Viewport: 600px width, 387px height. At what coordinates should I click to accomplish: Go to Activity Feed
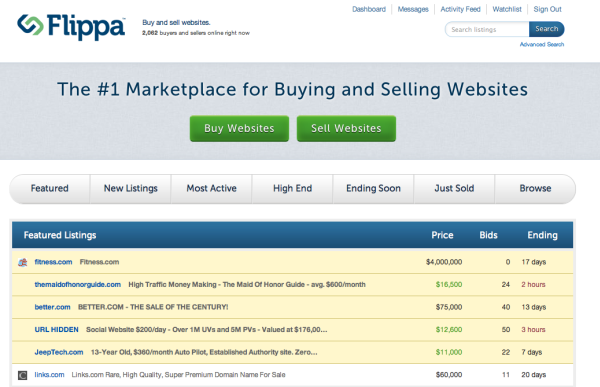point(460,9)
